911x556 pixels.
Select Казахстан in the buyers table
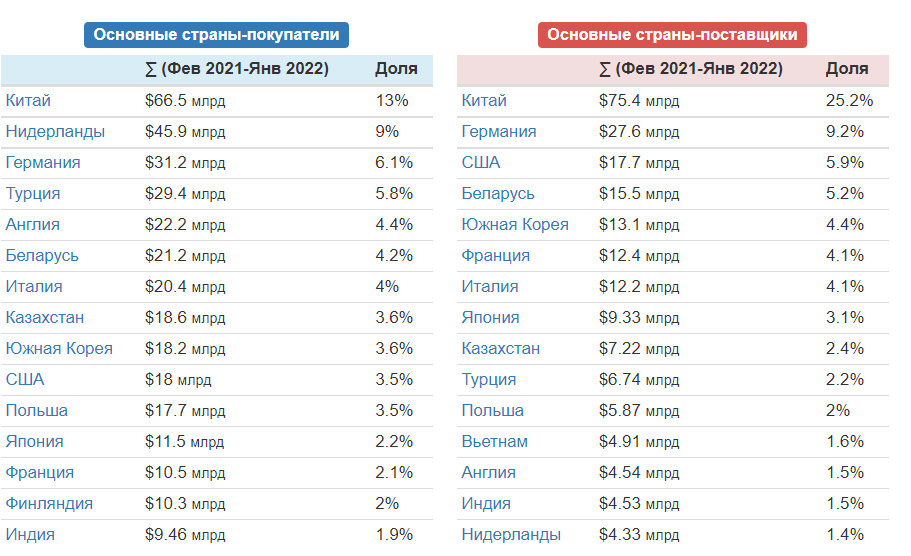[45, 318]
